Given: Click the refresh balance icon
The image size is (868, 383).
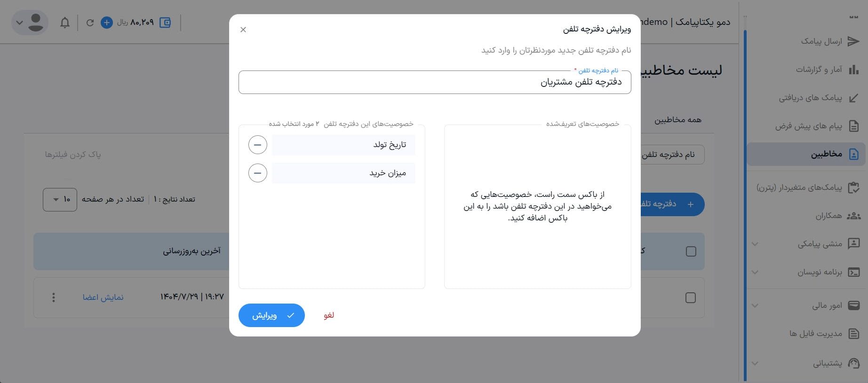Looking at the screenshot, I should coord(90,22).
